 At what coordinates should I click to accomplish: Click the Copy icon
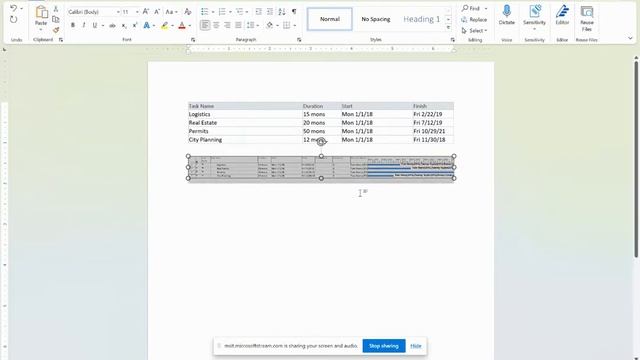tap(56, 19)
